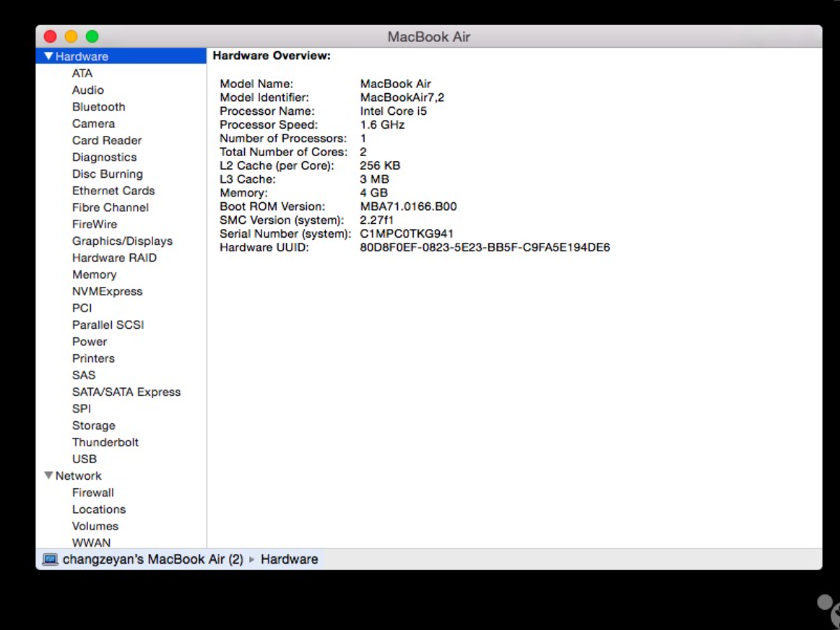840x630 pixels.
Task: Click the 256 KB L2 cache value
Action: click(x=380, y=165)
